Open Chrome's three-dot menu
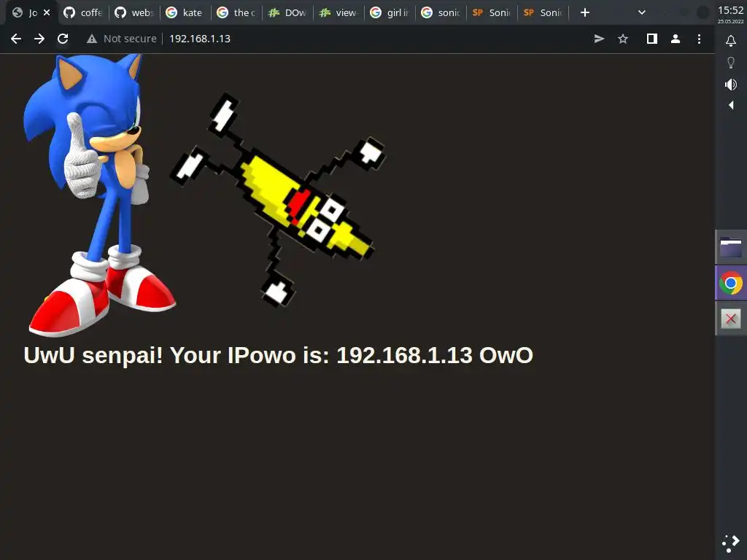This screenshot has height=560, width=747. pyautogui.click(x=699, y=39)
